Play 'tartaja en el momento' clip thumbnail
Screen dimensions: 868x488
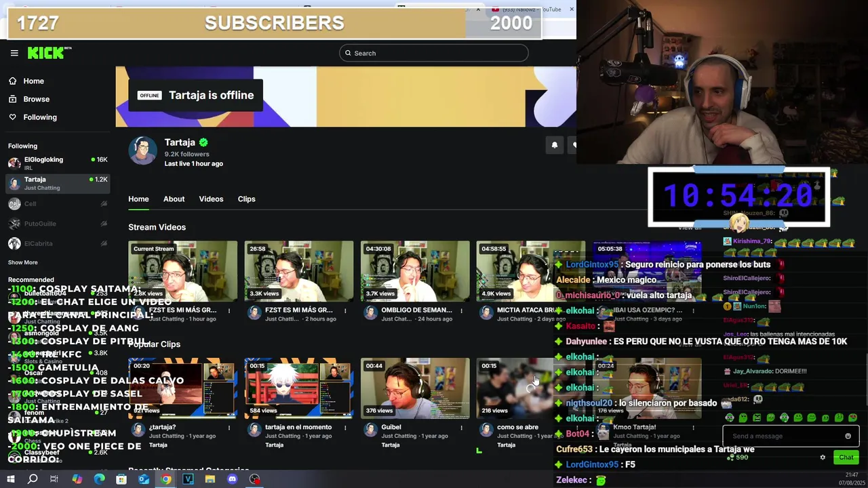[299, 388]
